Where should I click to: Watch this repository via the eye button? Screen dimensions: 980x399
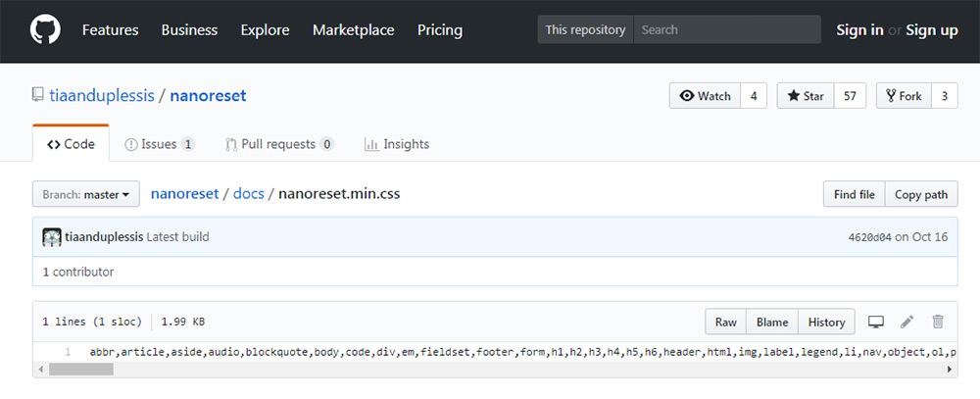coord(705,96)
